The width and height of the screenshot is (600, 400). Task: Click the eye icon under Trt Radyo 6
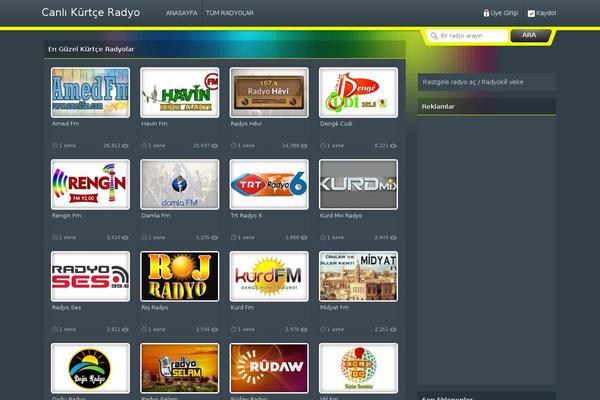[x=304, y=238]
